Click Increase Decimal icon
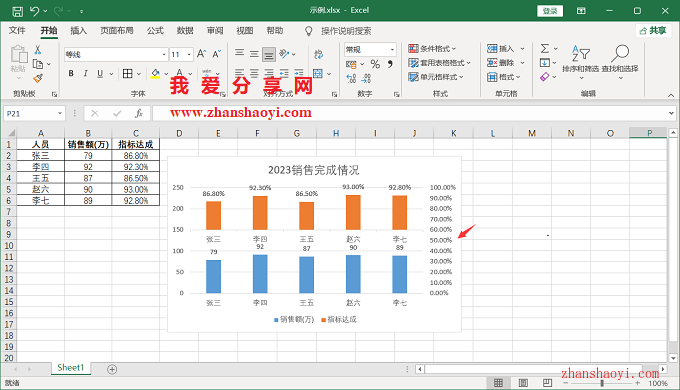This screenshot has height=390, width=680. coord(351,78)
